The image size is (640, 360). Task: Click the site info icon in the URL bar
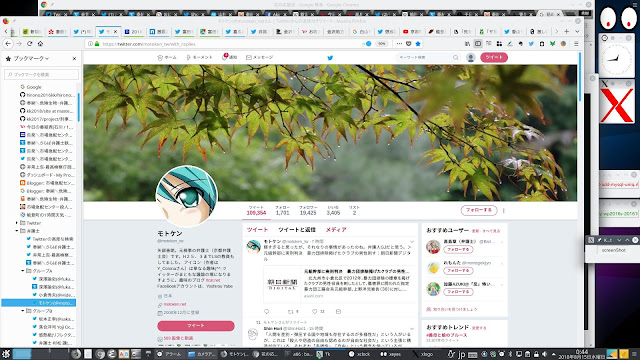coord(90,44)
